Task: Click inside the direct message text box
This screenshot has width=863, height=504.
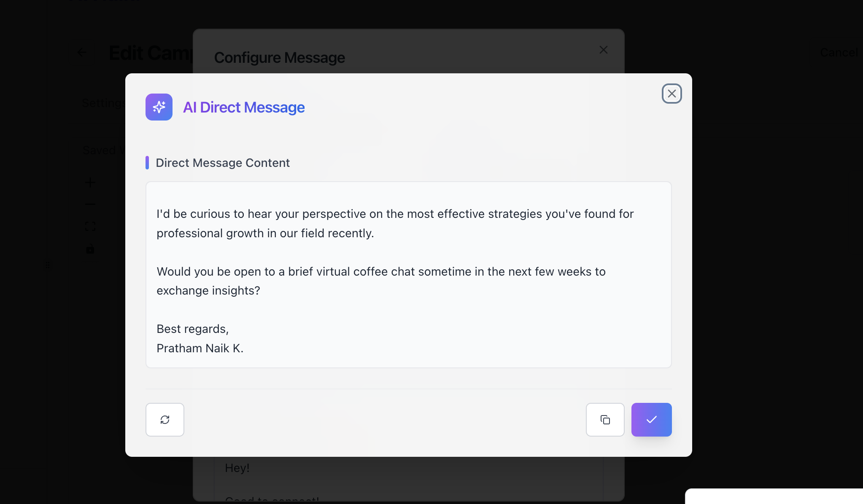Action: click(408, 274)
